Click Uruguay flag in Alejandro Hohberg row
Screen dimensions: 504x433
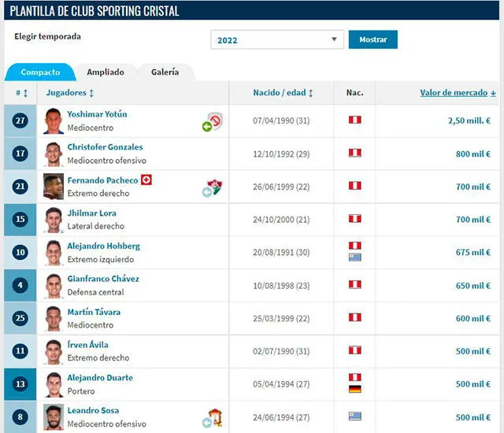[354, 257]
